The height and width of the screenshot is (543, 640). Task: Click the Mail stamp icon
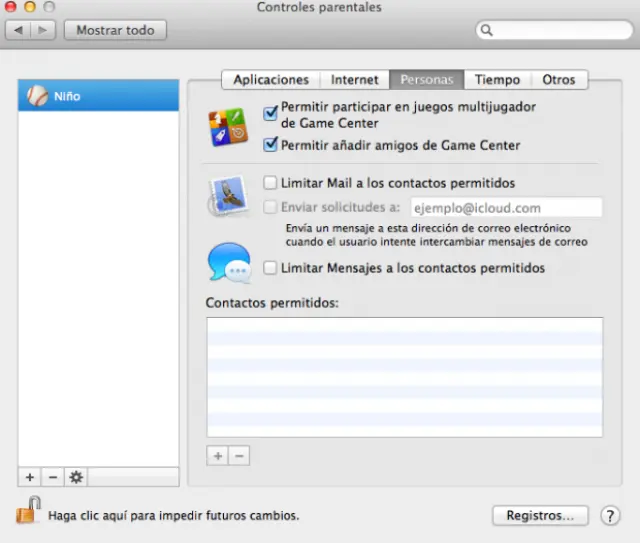(227, 195)
